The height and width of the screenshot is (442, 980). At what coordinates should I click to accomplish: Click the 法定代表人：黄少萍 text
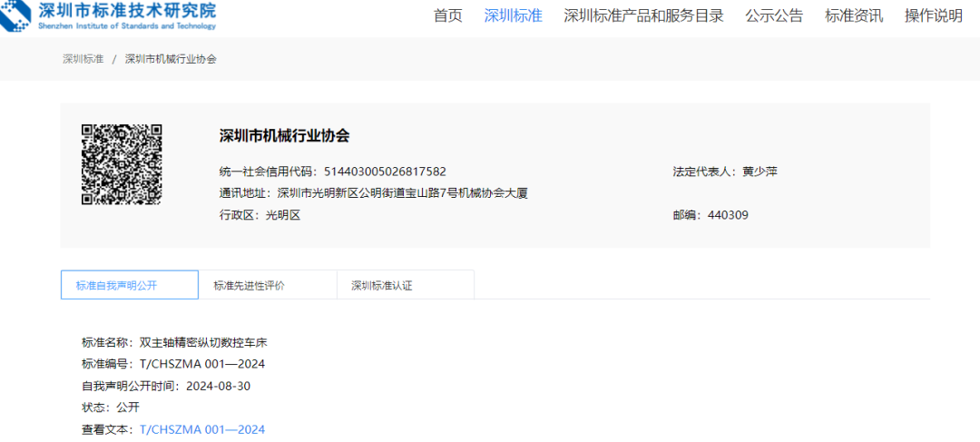725,172
